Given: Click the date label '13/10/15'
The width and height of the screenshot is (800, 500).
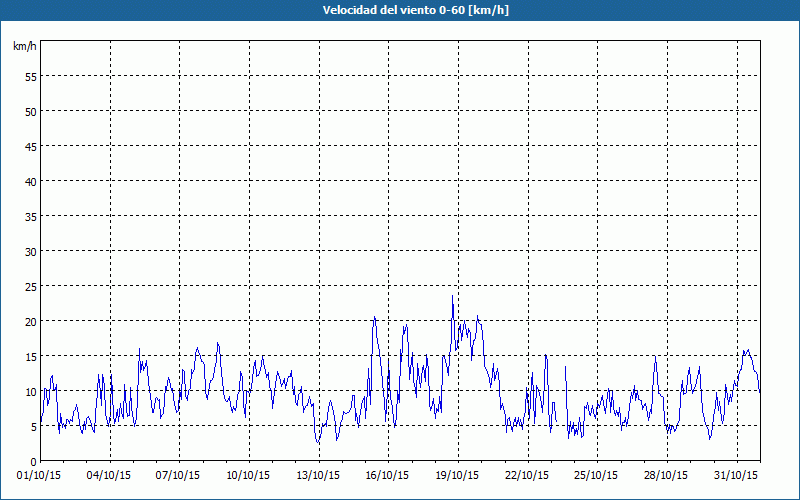Looking at the screenshot, I should coord(318,476).
